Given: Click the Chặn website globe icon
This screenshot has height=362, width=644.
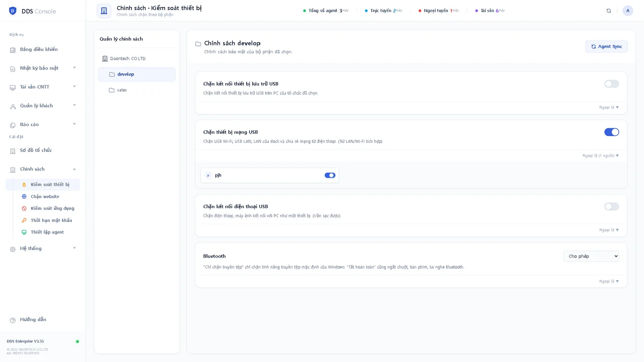Looking at the screenshot, I should pos(24,197).
